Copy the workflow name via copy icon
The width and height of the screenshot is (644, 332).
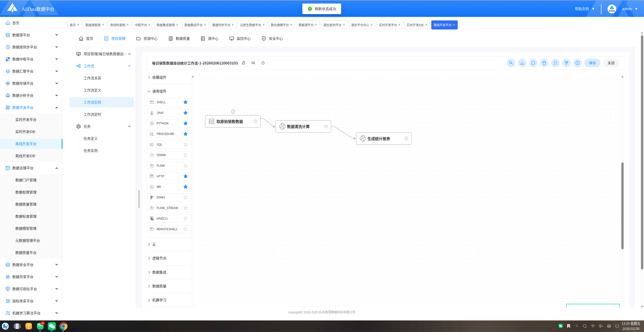pos(243,63)
